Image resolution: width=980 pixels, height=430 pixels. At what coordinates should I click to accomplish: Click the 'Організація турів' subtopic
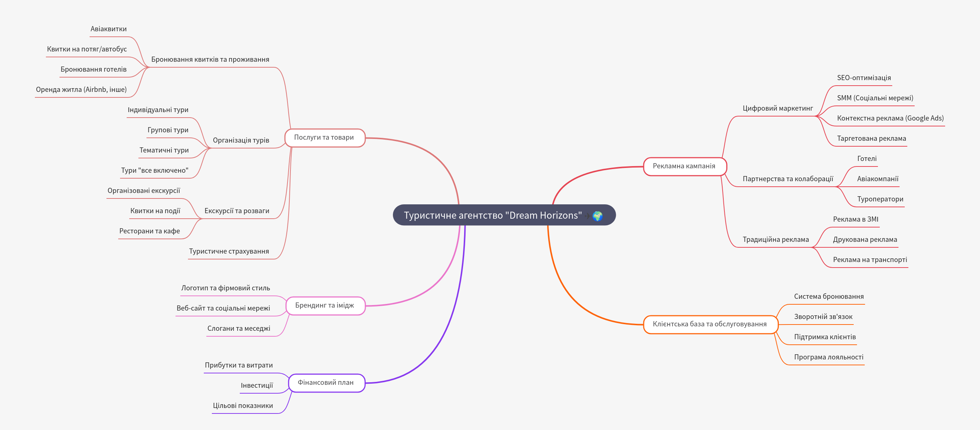point(241,140)
